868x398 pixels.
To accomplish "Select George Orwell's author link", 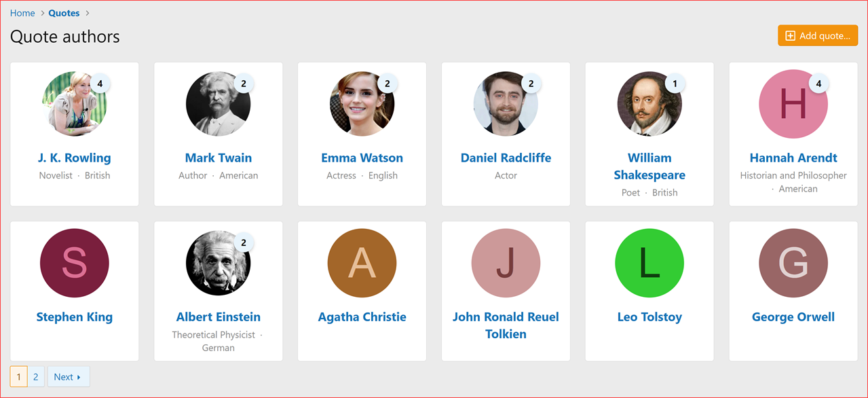I will [793, 316].
